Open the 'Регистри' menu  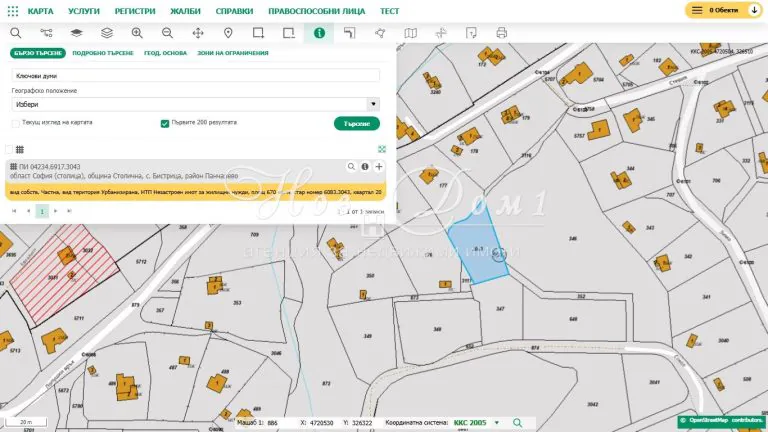(x=135, y=10)
